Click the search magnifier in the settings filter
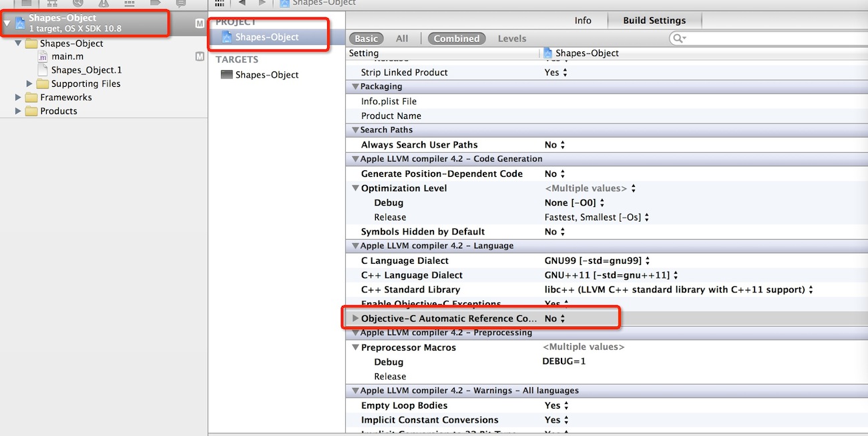The height and width of the screenshot is (436, 868). pyautogui.click(x=679, y=39)
